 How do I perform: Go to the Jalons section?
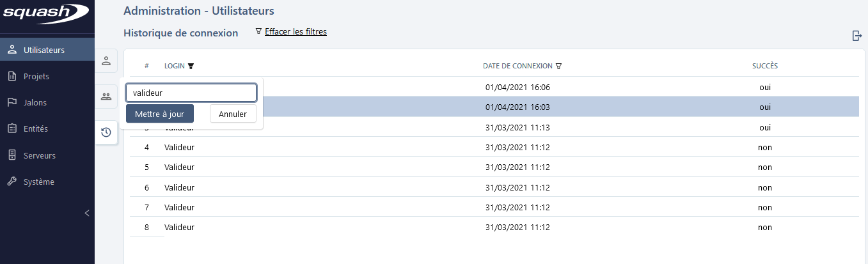point(35,102)
